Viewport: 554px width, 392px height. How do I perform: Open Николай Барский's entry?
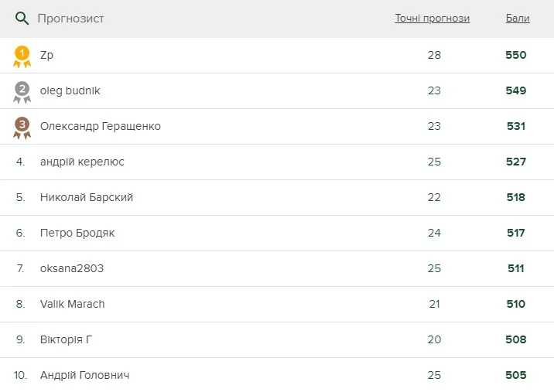pos(87,198)
